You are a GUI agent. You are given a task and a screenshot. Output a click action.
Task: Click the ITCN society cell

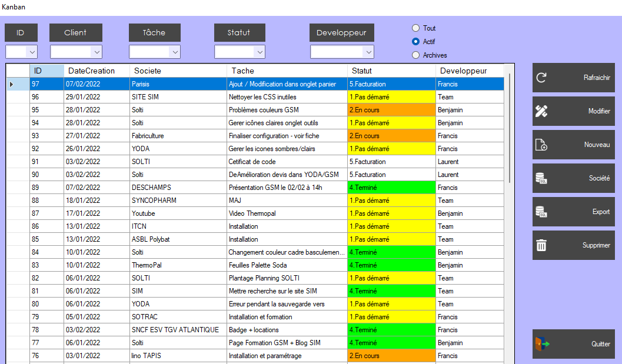pyautogui.click(x=178, y=226)
